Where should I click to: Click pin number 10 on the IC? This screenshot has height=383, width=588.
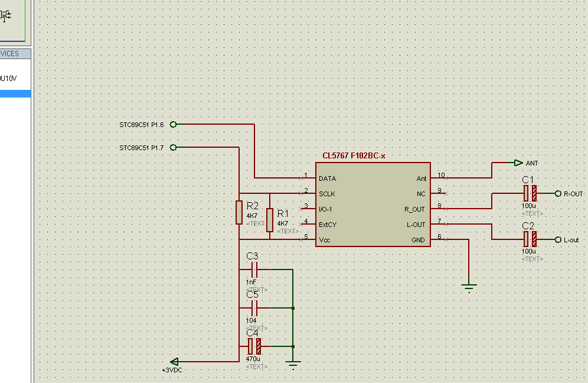point(441,174)
